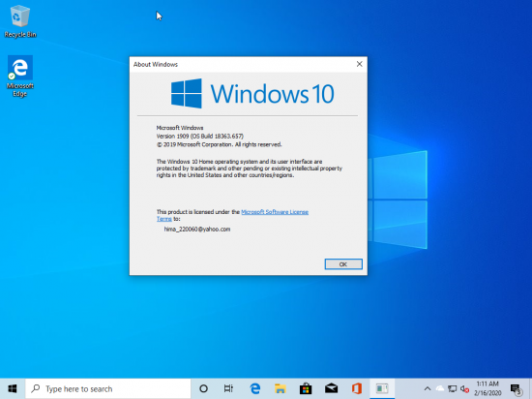Screen dimensions: 532x399
Task: Open the Recycle Bin desktop icon
Action: (x=20, y=21)
